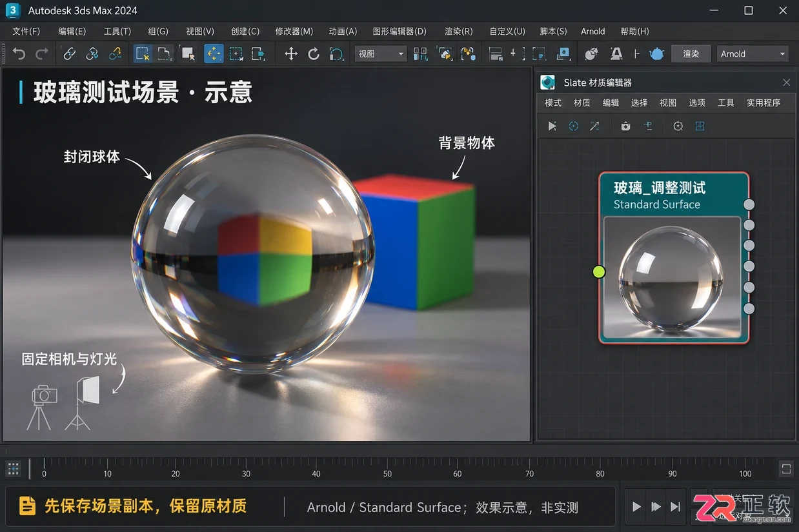Open the material editor sphere icon

(591, 54)
